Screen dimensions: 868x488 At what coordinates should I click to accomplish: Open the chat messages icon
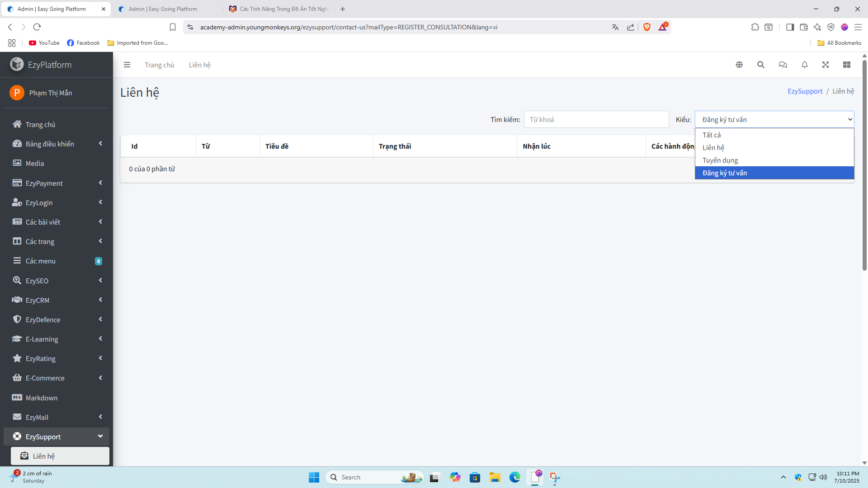pos(783,65)
